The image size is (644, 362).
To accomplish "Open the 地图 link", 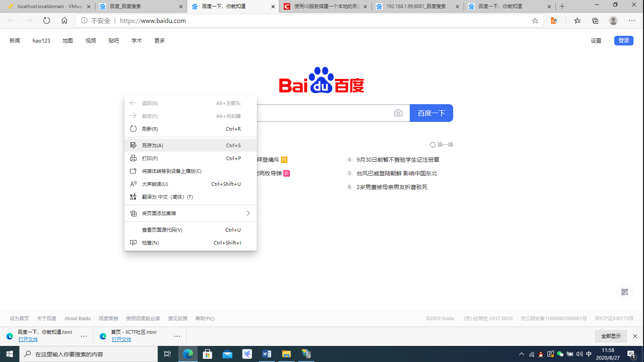I will (68, 41).
